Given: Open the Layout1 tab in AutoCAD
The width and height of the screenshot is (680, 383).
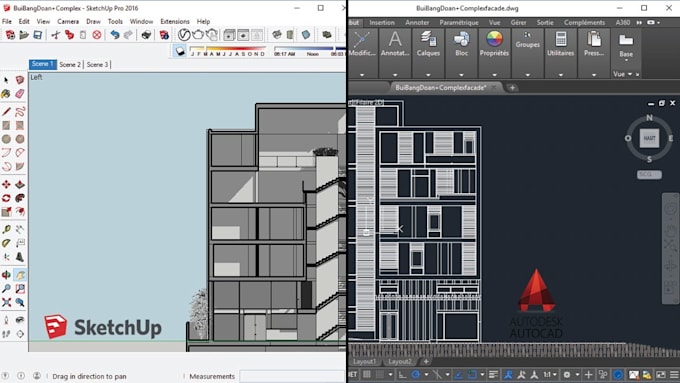Looking at the screenshot, I should pos(364,361).
